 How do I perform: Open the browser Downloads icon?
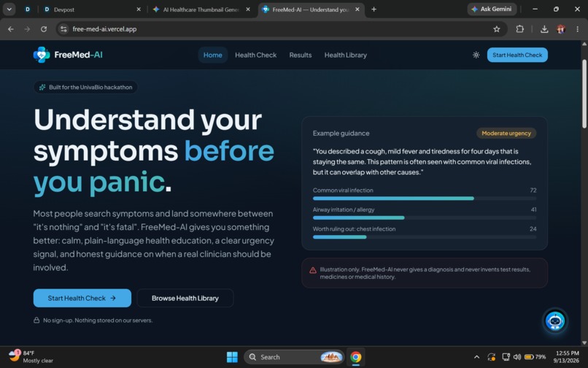544,29
